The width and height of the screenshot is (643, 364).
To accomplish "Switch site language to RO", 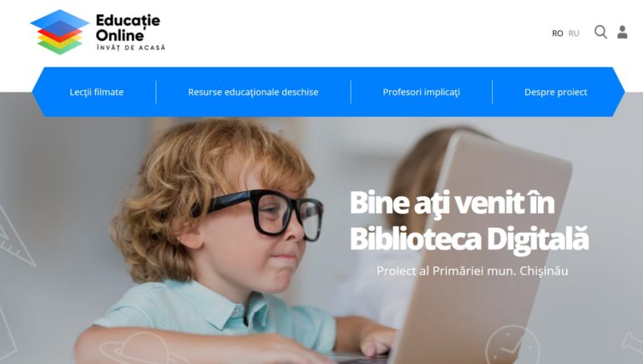I will [557, 33].
